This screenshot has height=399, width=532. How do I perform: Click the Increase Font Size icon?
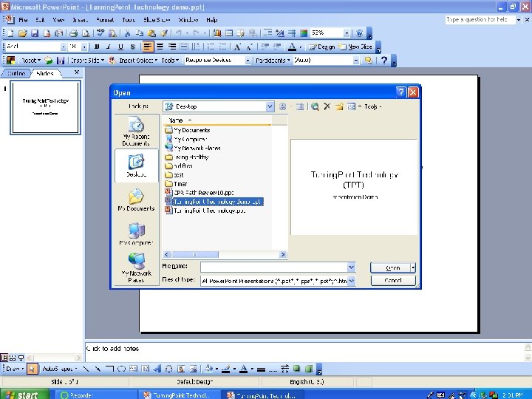pyautogui.click(x=237, y=47)
